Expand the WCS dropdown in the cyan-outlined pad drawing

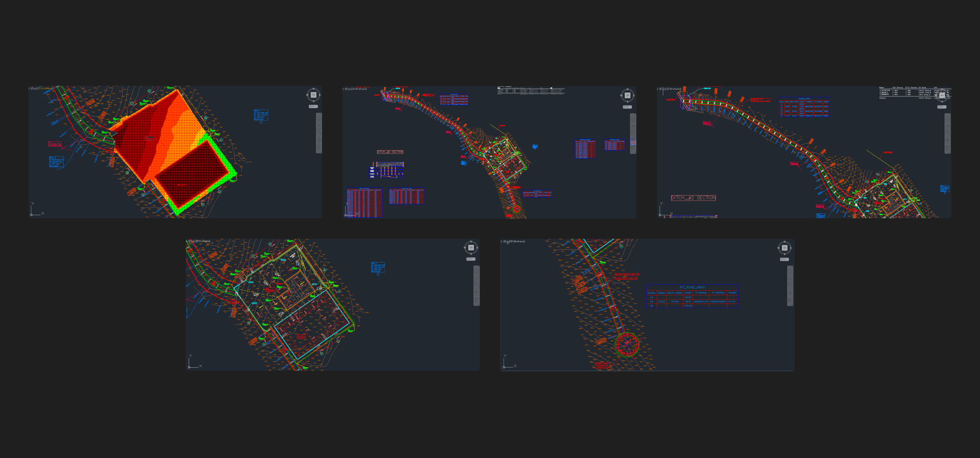click(x=471, y=259)
